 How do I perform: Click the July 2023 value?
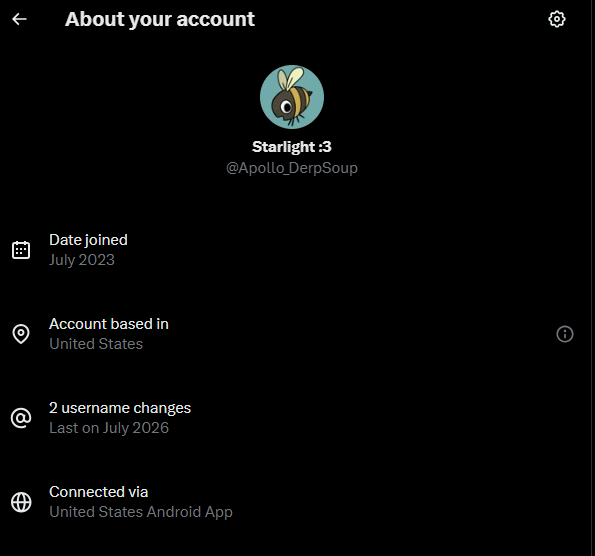coord(82,260)
